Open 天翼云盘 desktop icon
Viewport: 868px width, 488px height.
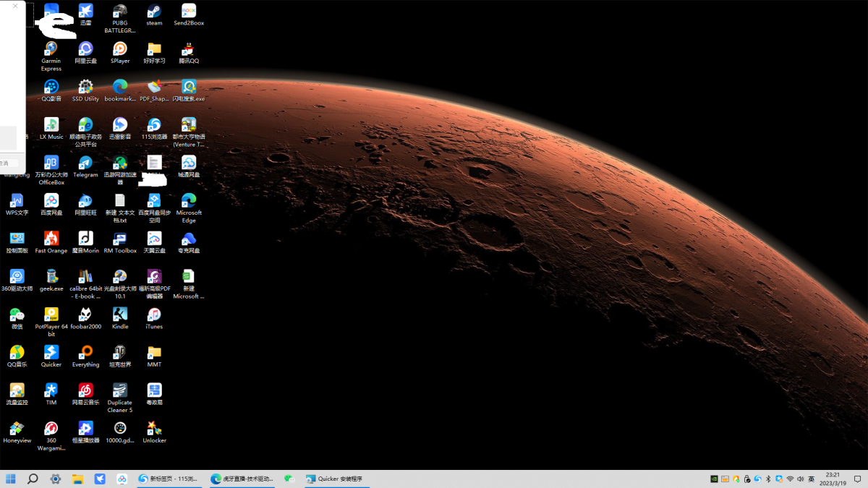pyautogui.click(x=154, y=243)
